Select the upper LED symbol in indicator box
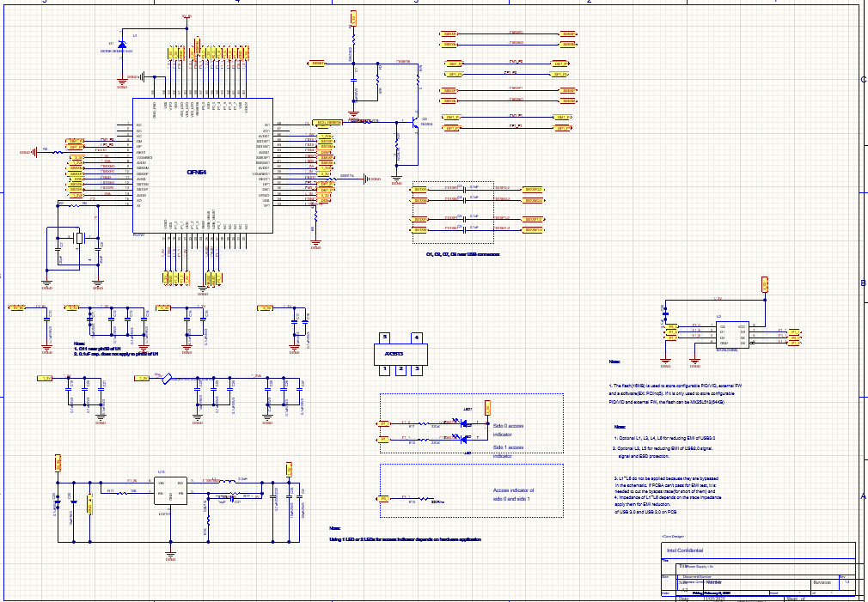Image resolution: width=868 pixels, height=602 pixels. 464,424
